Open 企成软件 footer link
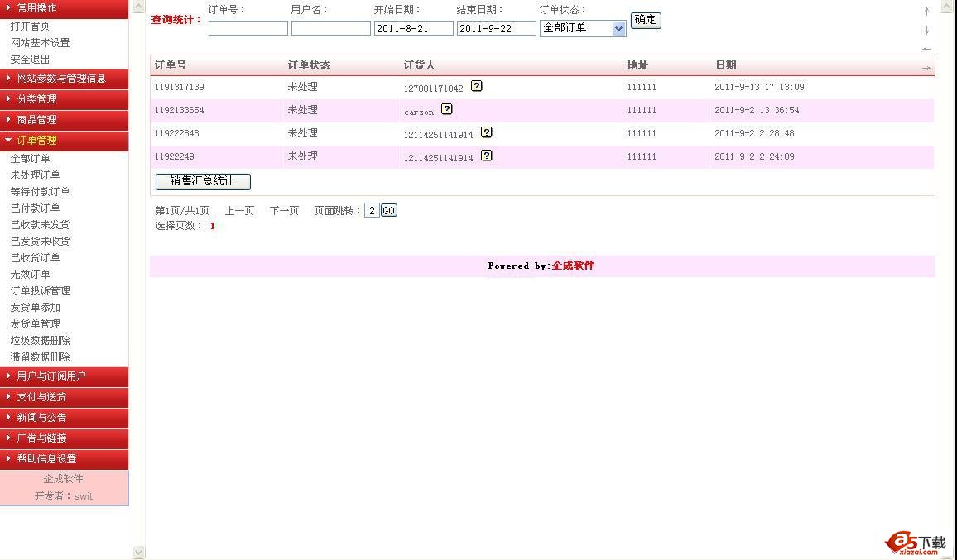 click(x=573, y=266)
